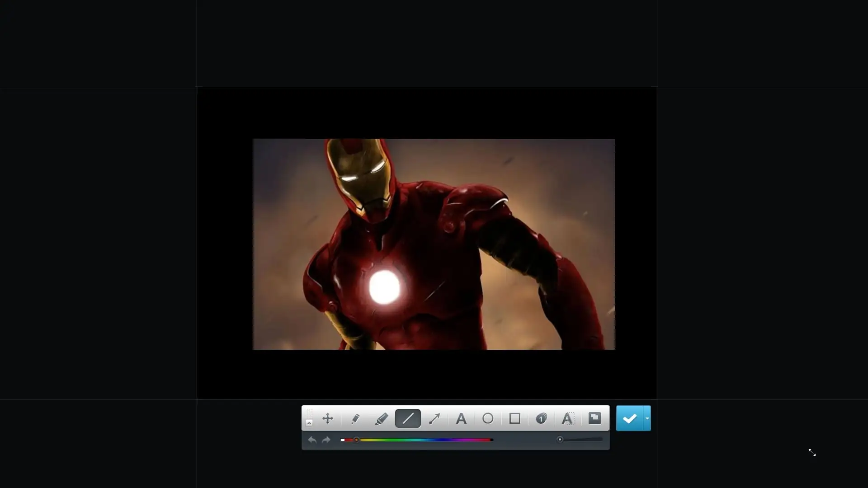Open the dropdown arrow beside the checkmark
Viewport: 868px width, 488px height.
point(647,418)
